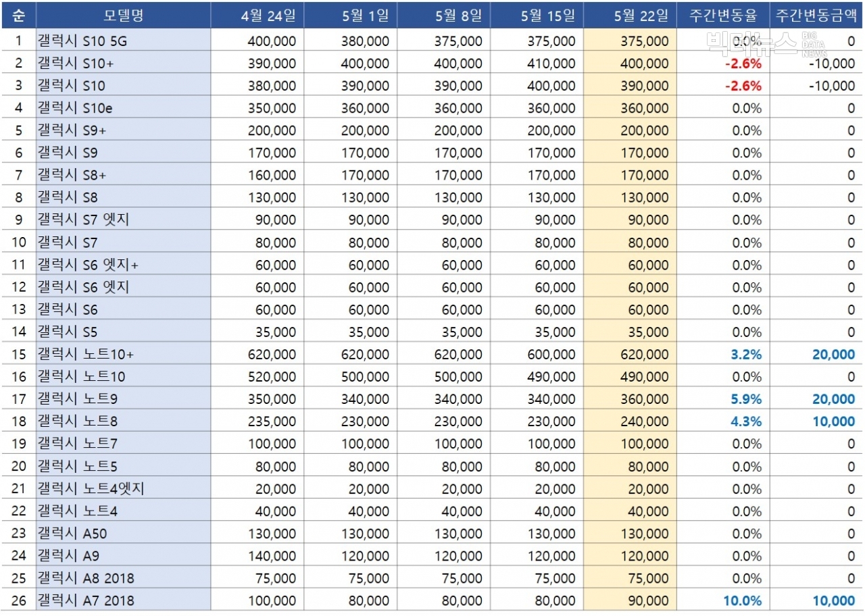Select the S10 weekly change amount -10,000
865x616 pixels.
pyautogui.click(x=831, y=86)
